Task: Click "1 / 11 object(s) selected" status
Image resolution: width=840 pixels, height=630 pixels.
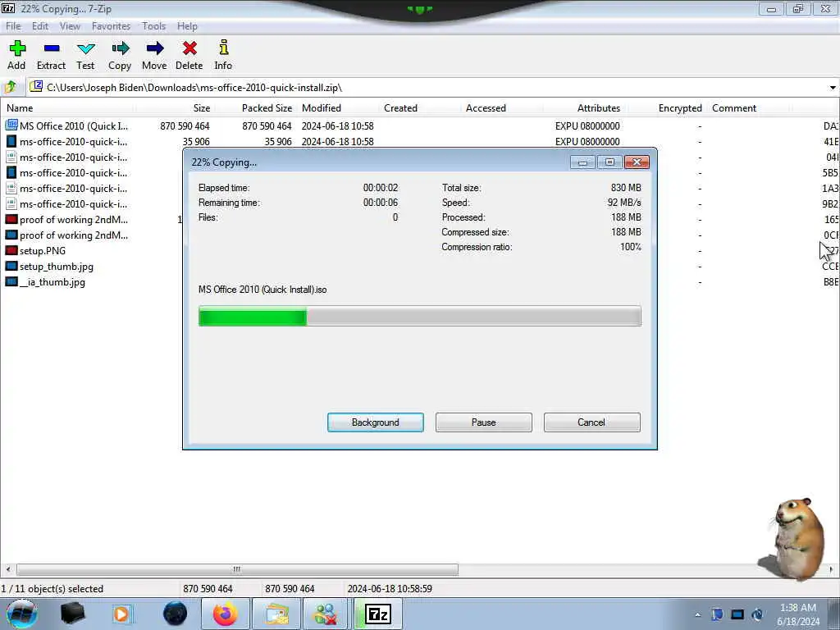Action: coord(52,589)
